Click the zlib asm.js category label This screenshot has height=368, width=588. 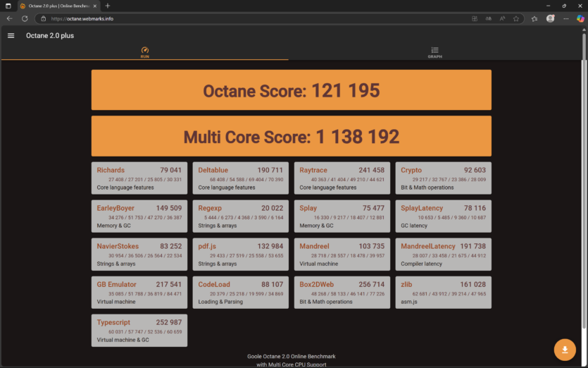[409, 302]
